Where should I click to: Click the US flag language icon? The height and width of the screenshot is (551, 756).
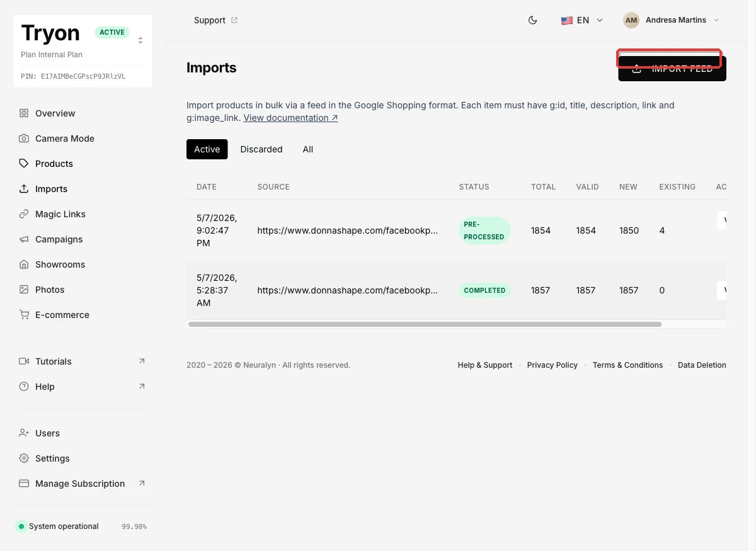[x=567, y=20]
